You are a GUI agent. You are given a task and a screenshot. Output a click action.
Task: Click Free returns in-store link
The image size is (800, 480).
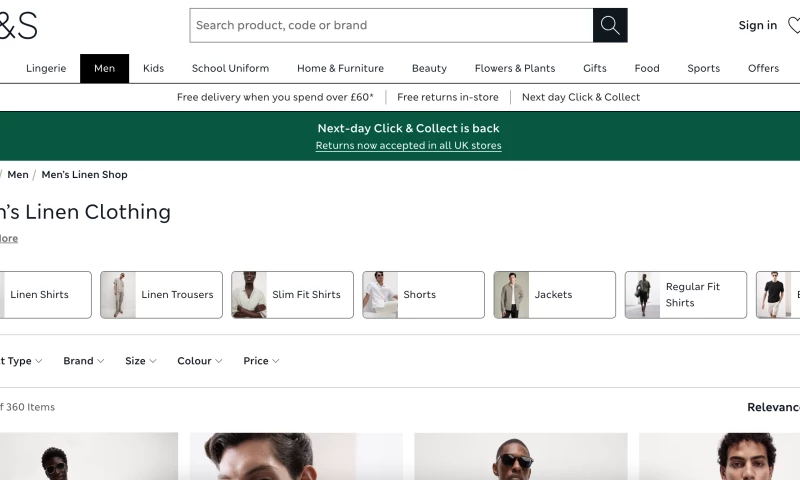(447, 97)
